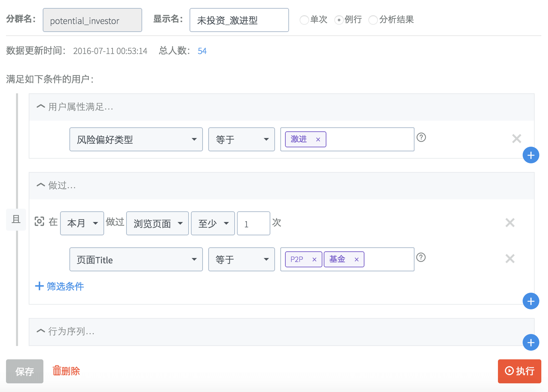Viewport: 548px width, 392px height.
Task: Remove the 激进 tag
Action: pyautogui.click(x=318, y=140)
